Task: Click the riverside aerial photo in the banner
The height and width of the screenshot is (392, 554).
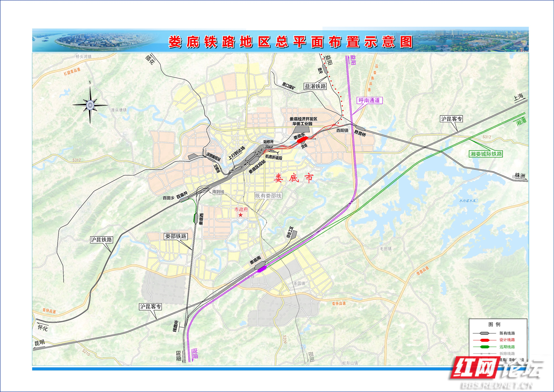Action: tap(96, 41)
